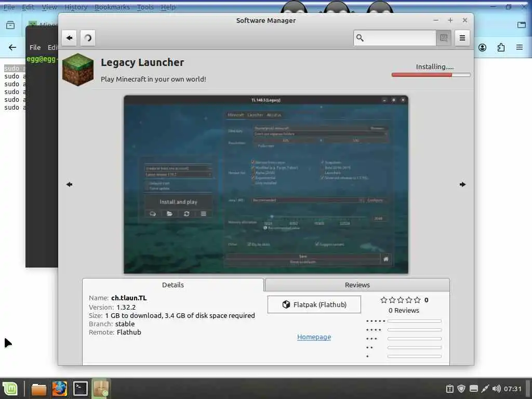Click the Software Manager search field
The width and height of the screenshot is (532, 399).
(395, 37)
